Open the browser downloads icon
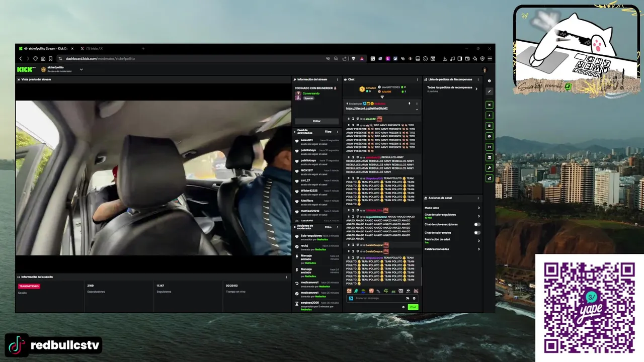 (446, 59)
